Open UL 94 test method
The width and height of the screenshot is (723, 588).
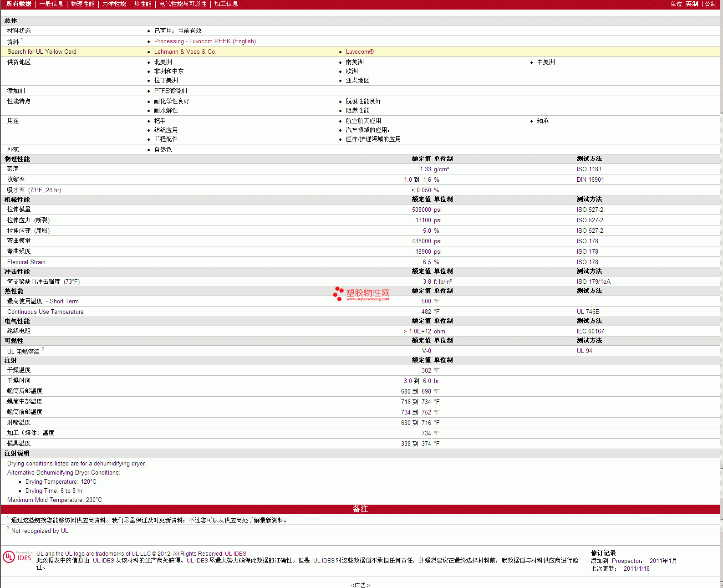pyautogui.click(x=585, y=351)
